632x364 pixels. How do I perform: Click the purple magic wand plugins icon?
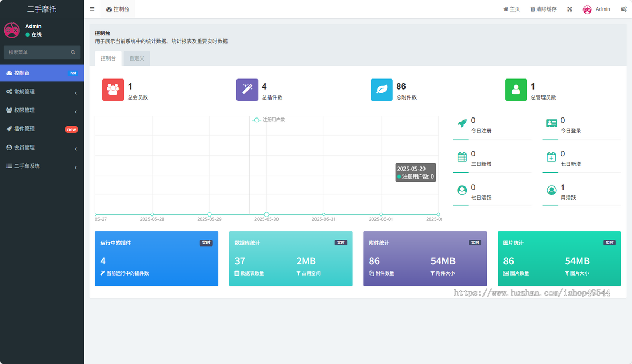pyautogui.click(x=247, y=90)
